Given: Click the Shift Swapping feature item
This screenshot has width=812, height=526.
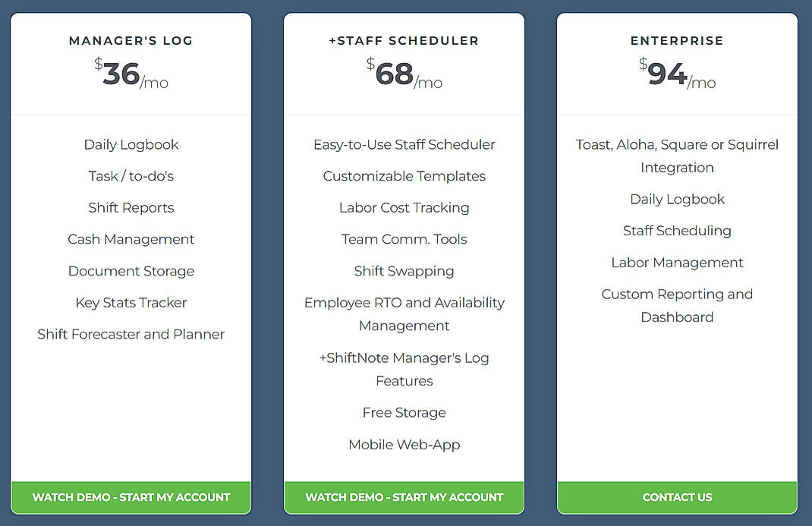Looking at the screenshot, I should pos(404,271).
